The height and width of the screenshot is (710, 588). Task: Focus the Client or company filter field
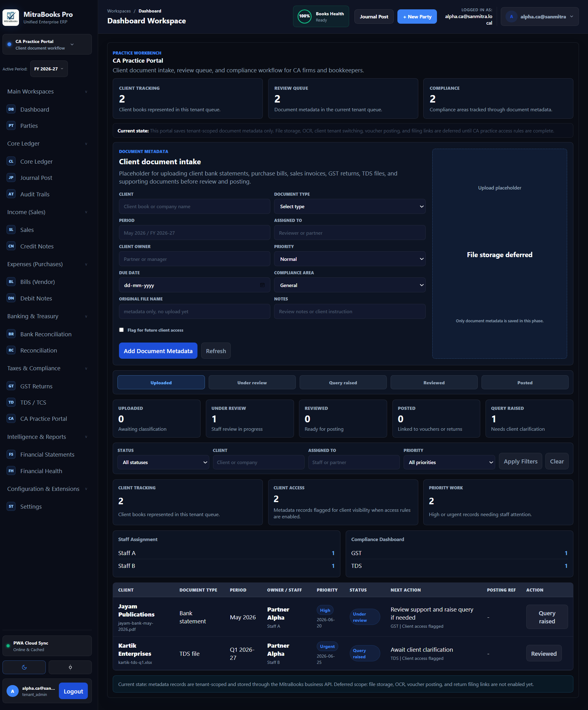pos(258,462)
